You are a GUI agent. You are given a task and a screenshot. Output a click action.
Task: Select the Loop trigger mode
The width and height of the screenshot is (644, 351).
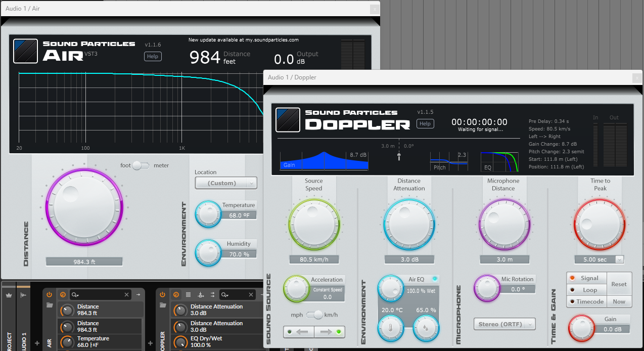(586, 290)
